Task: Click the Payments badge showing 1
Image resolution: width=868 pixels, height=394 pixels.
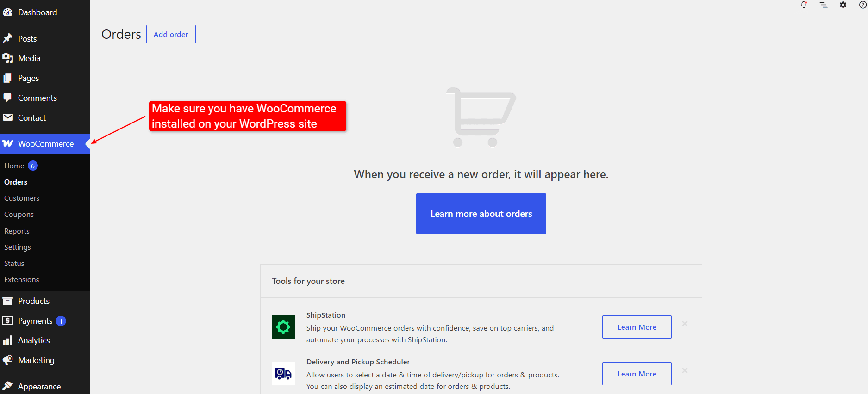Action: [61, 321]
